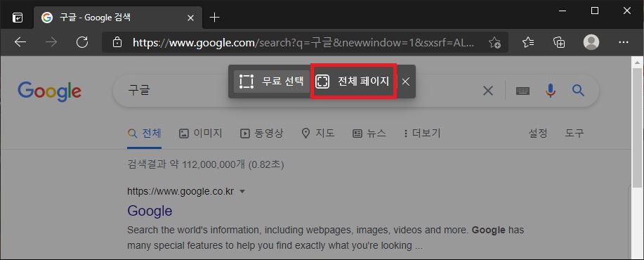Screen dimensions: 644x260
Task: Start voice search with microphone icon
Action: 551,91
